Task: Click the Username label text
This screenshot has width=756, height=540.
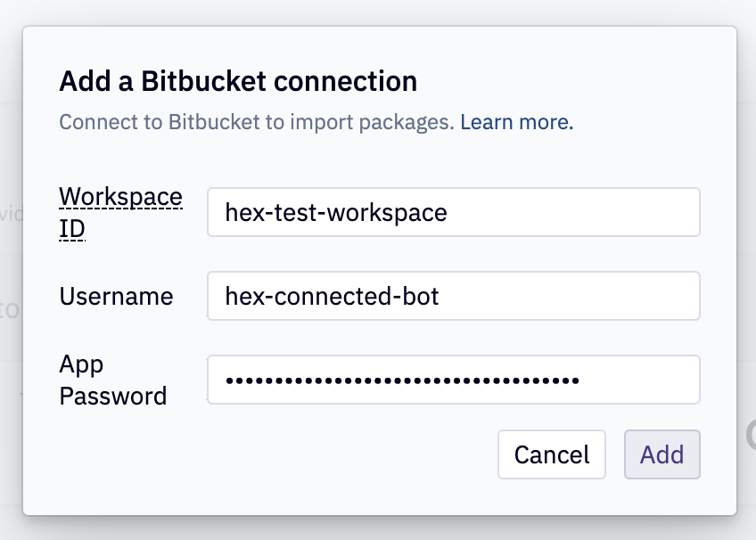Action: pyautogui.click(x=115, y=296)
